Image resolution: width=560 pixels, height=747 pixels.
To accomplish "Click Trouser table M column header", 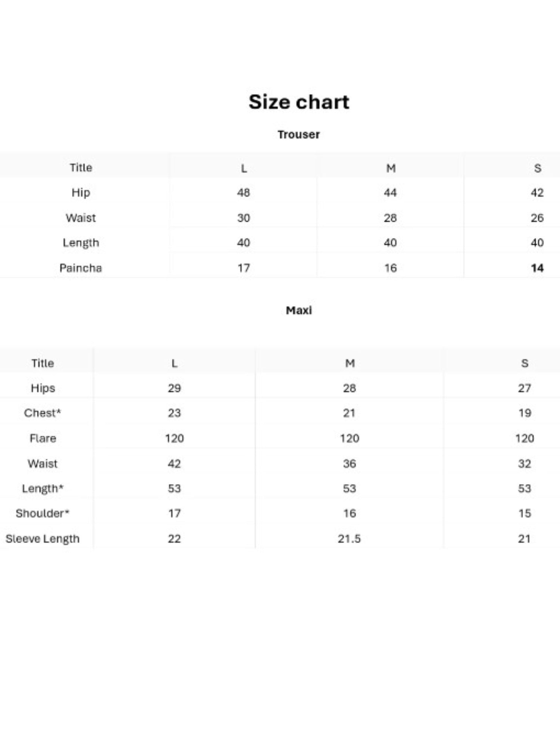I will pyautogui.click(x=391, y=168).
